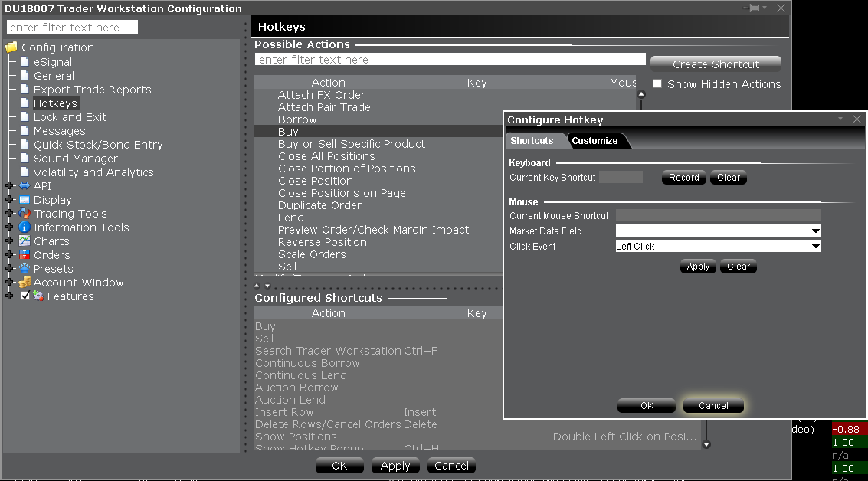Image resolution: width=868 pixels, height=481 pixels.
Task: Click the Trading Tools icon
Action: pyautogui.click(x=25, y=214)
